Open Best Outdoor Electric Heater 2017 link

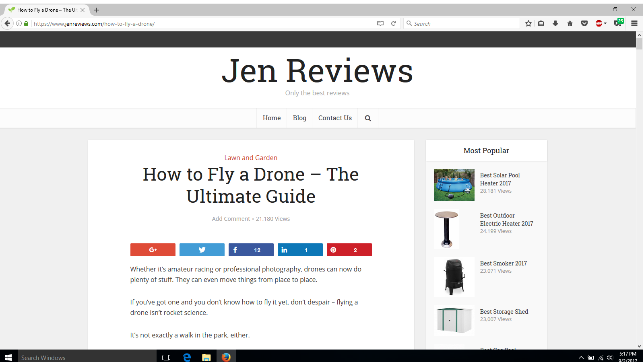pyautogui.click(x=506, y=220)
